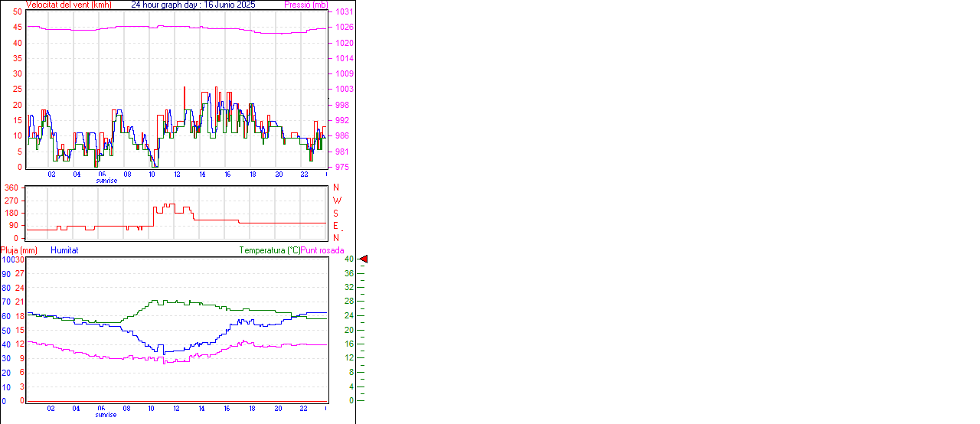Click the magenta pressure line in top graph
This screenshot has height=424, width=980.
(153, 27)
